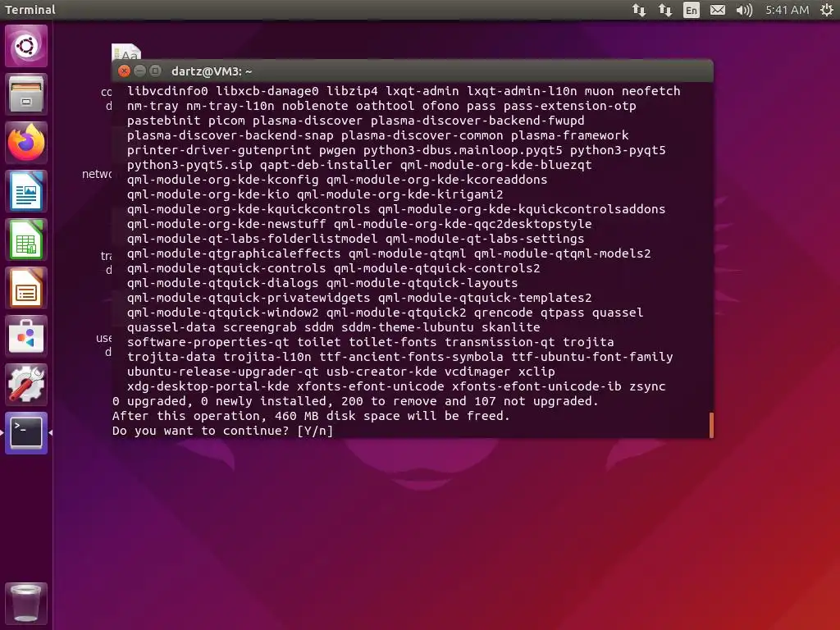Click the 'xdg-desktop-portal-kde' package name
The height and width of the screenshot is (630, 840).
[x=208, y=386]
